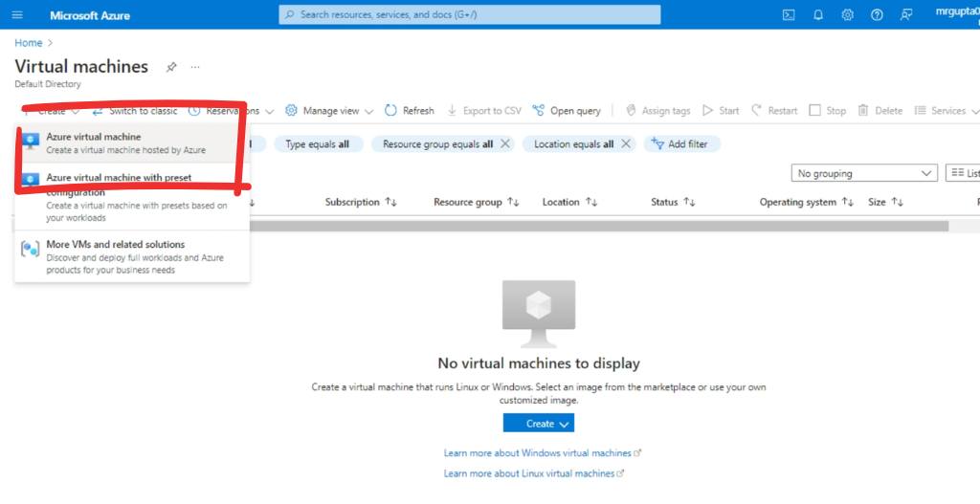Click the feedback icon in header
980x504 pixels.
pyautogui.click(x=905, y=14)
